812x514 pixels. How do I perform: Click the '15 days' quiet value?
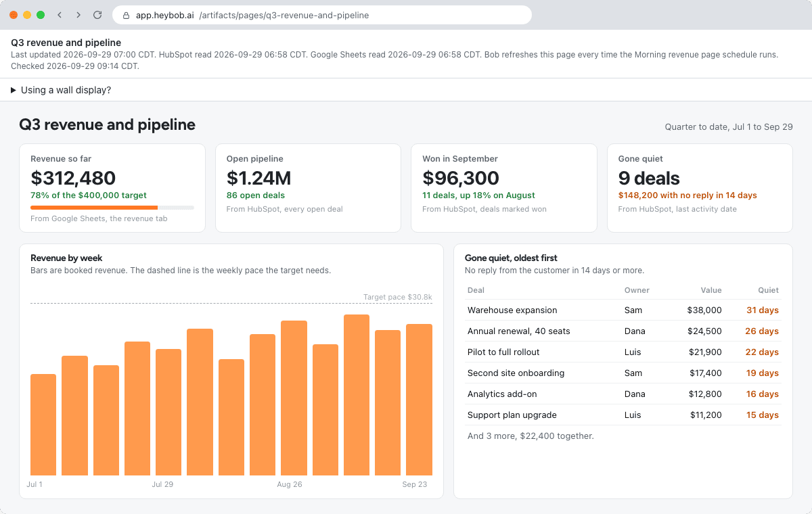pyautogui.click(x=763, y=415)
